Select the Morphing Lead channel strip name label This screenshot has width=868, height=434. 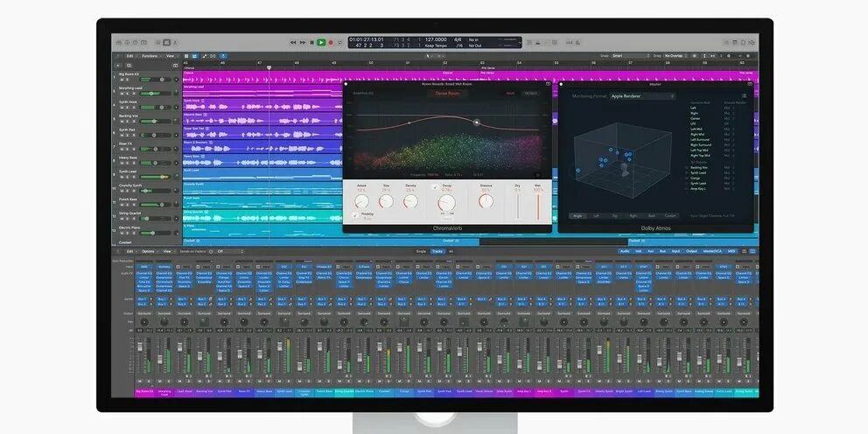click(164, 393)
